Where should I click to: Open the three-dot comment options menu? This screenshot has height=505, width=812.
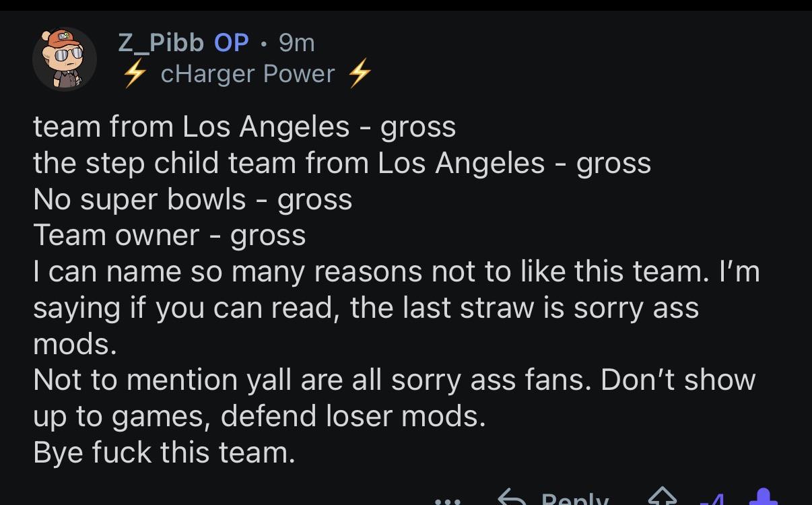tap(447, 501)
